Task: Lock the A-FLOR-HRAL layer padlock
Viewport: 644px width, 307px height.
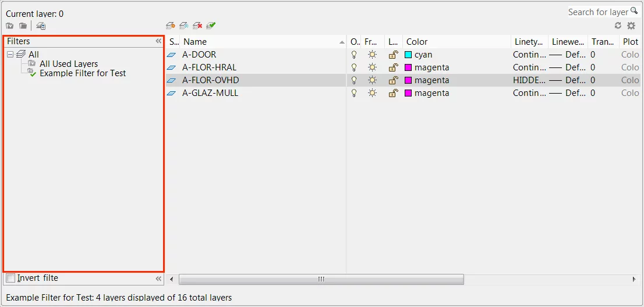Action: tap(394, 67)
